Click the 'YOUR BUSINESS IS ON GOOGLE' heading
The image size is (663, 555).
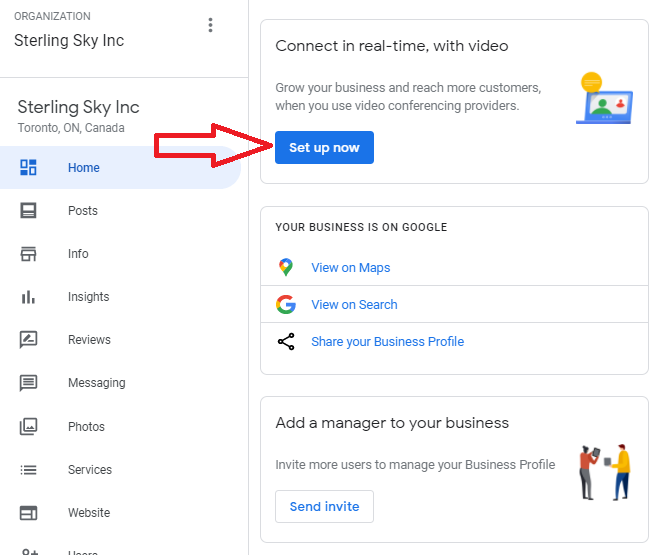pyautogui.click(x=361, y=227)
